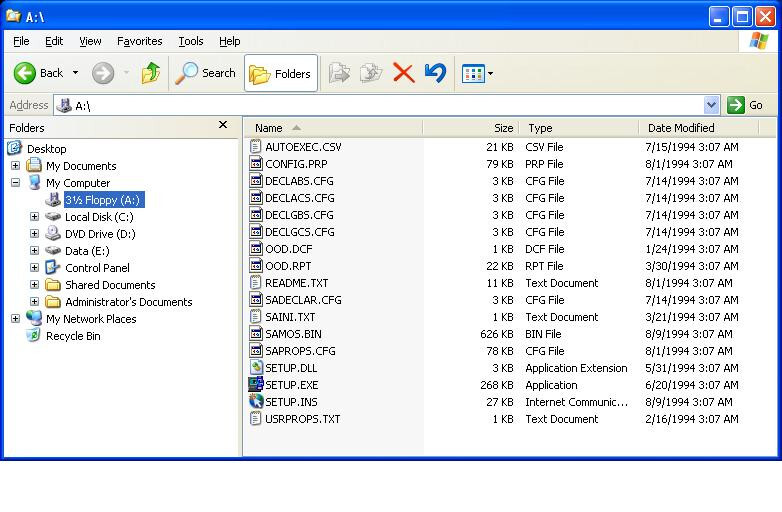Viewport: 782px width, 512px height.
Task: Click the CONFIG.PRP file icon
Action: (x=256, y=164)
